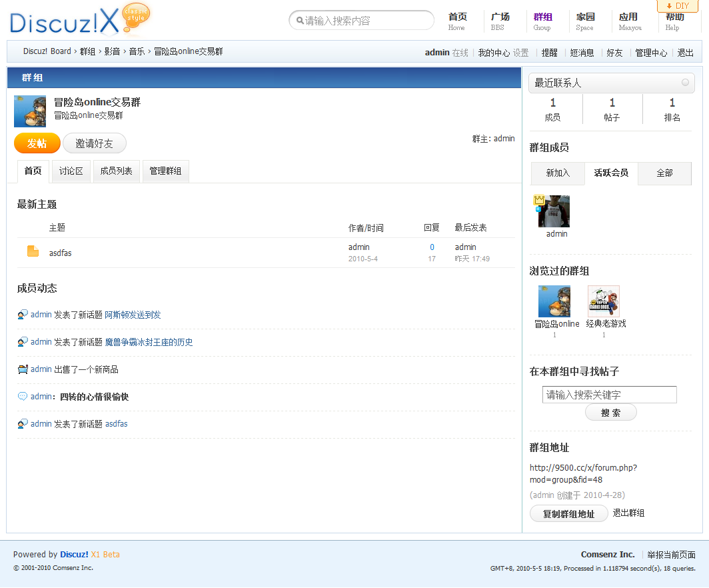Open topic link 魔兽争霸冰封王座的历史

149,342
